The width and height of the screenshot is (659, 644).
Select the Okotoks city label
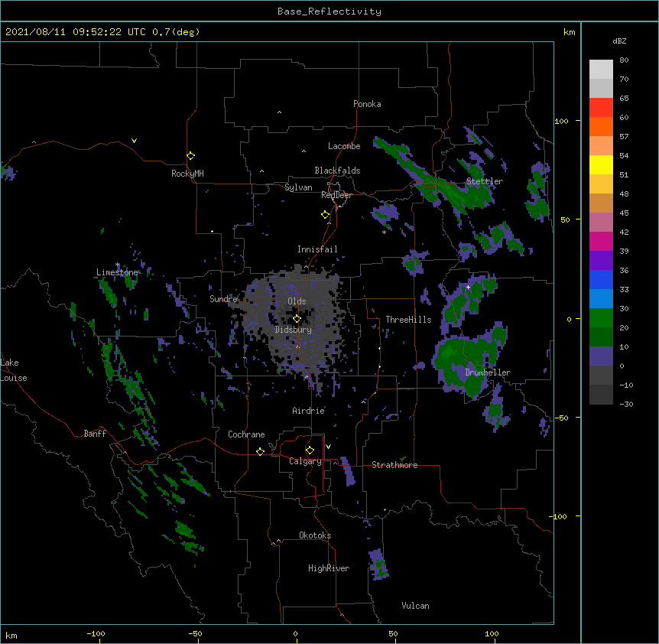(x=315, y=535)
